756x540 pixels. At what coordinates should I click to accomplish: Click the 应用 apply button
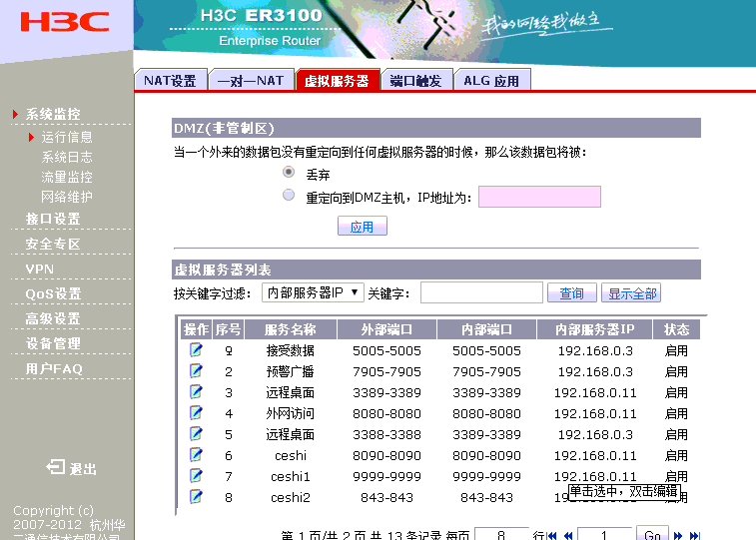363,226
